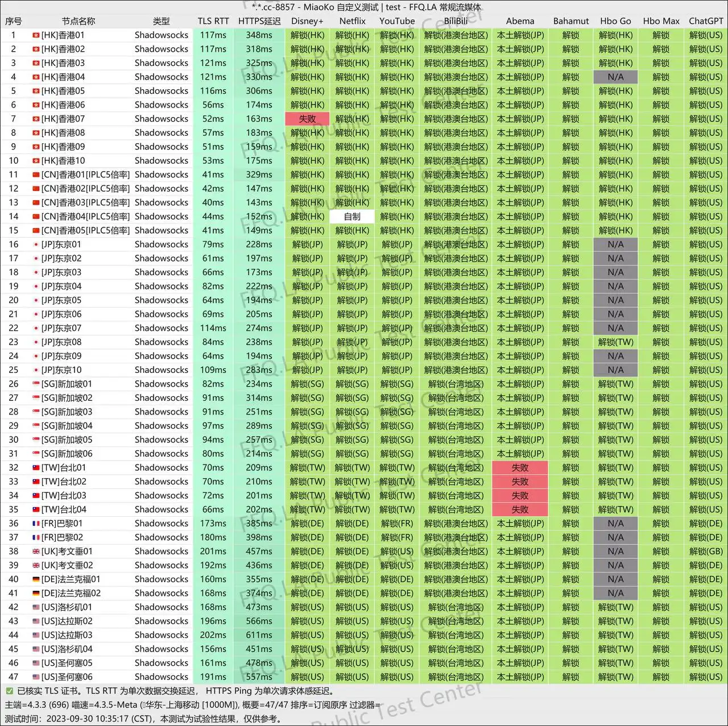
Task: Click the 类型 column header
Action: (x=162, y=21)
